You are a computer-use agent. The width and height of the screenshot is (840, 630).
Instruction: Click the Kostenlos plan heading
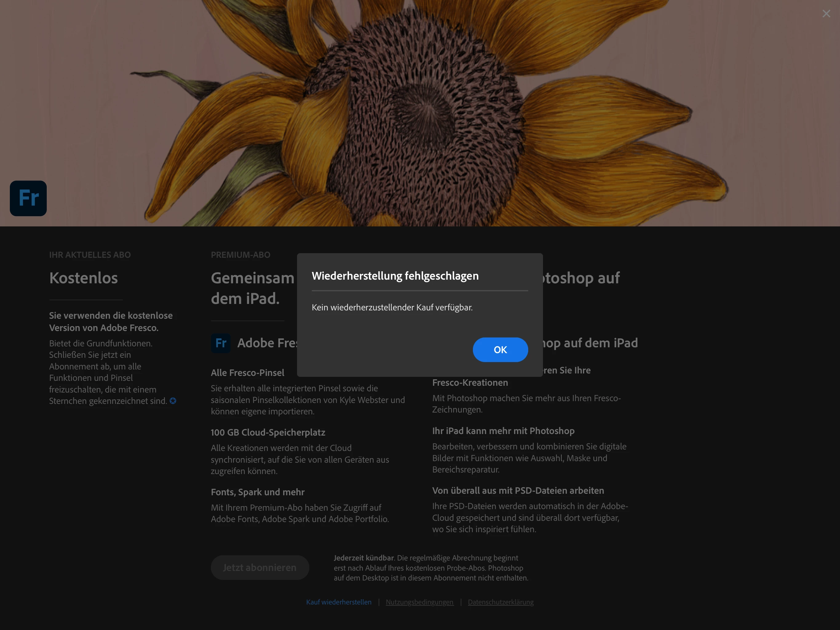(x=84, y=278)
